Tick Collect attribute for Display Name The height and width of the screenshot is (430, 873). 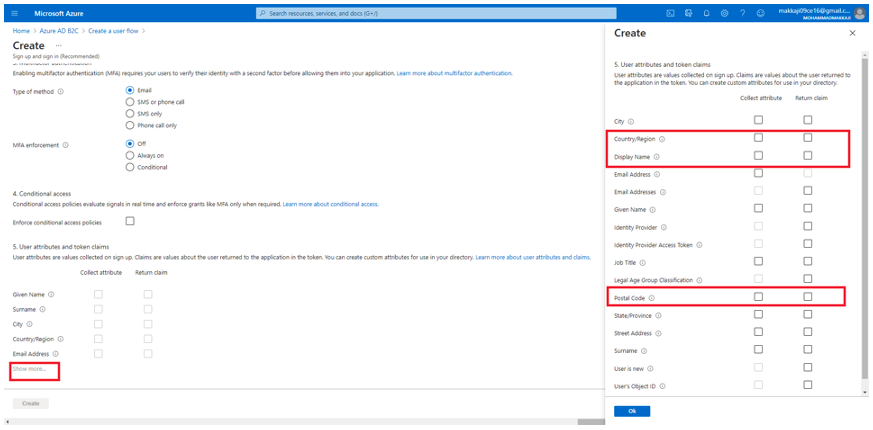click(758, 156)
